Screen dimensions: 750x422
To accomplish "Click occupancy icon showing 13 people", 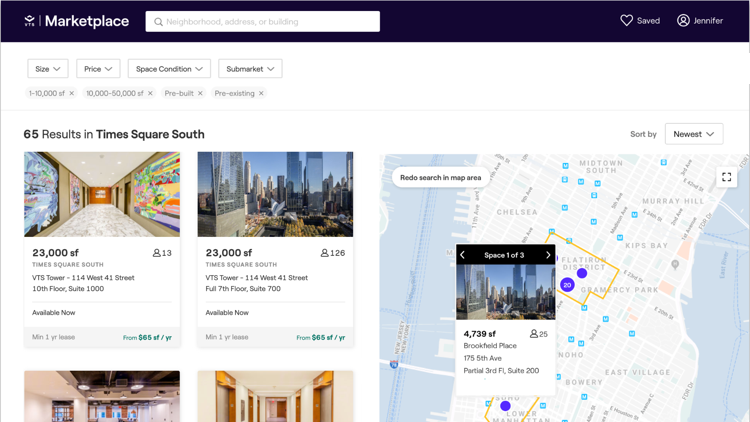I will pos(156,253).
